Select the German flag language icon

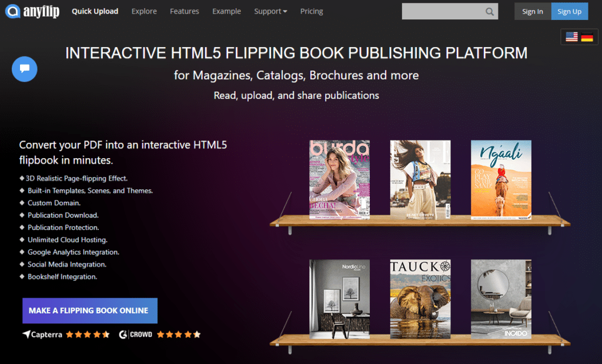[587, 36]
